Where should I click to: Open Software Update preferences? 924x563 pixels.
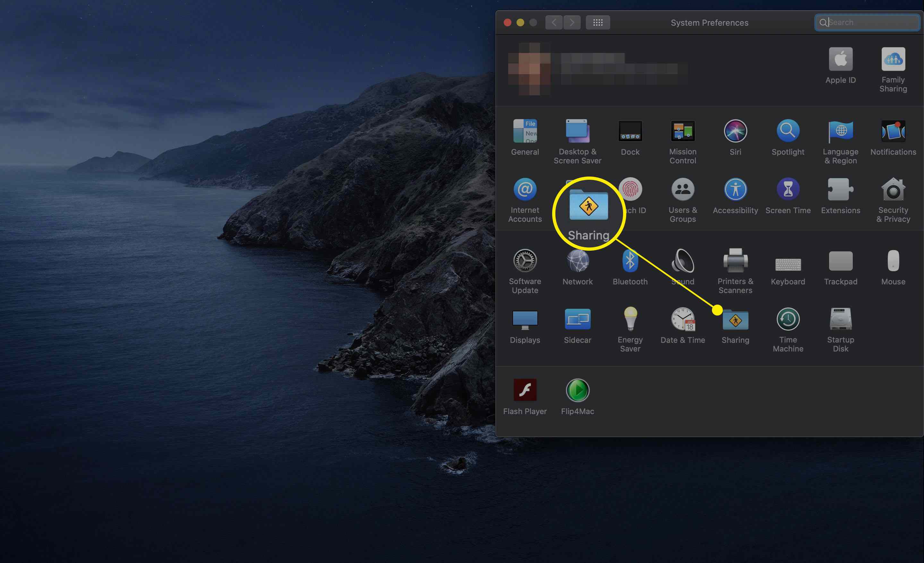point(525,261)
